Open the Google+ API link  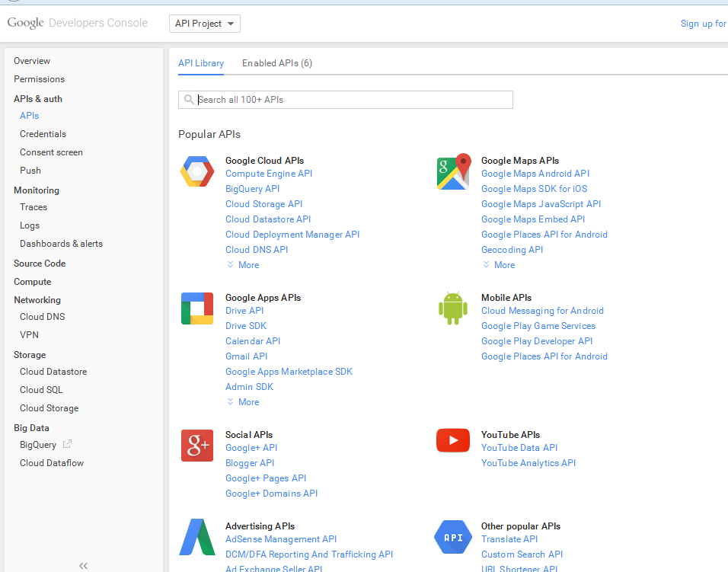(x=251, y=448)
